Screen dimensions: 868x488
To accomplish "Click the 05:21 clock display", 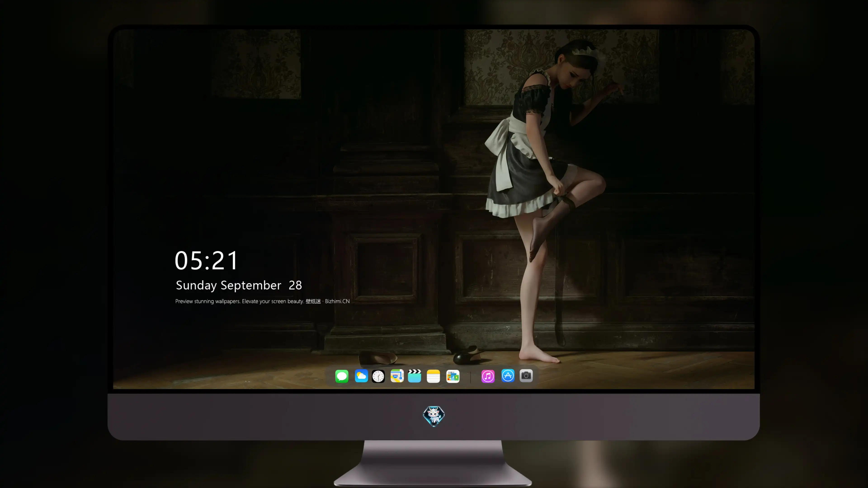I will 206,260.
